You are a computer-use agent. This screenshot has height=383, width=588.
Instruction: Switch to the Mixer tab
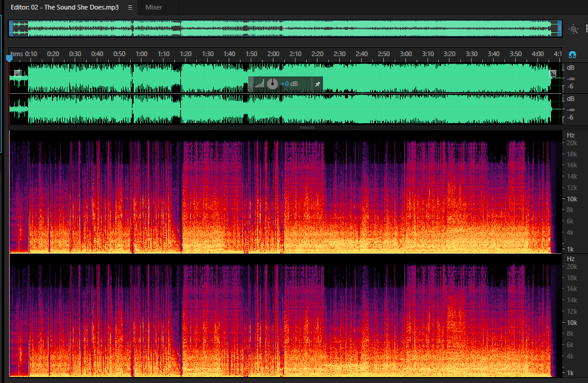pyautogui.click(x=154, y=7)
